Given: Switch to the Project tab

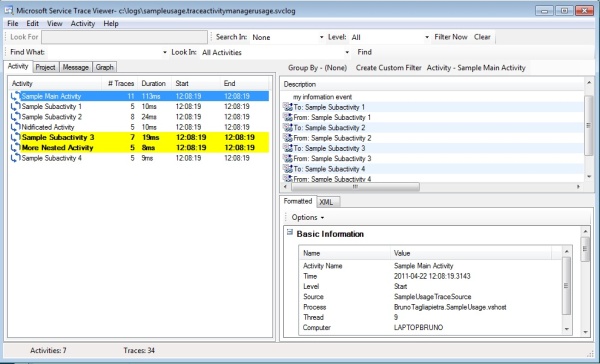Looking at the screenshot, I should coord(46,67).
